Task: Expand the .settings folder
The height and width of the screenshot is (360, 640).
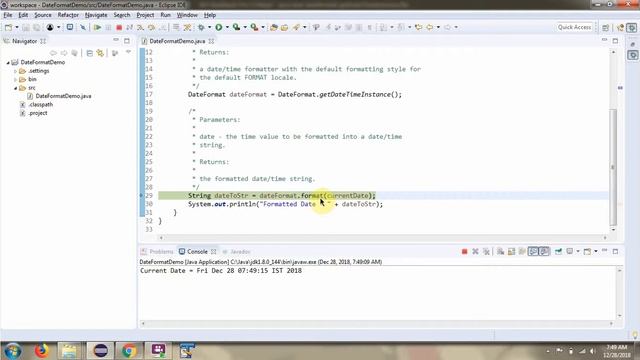Action: (x=16, y=71)
